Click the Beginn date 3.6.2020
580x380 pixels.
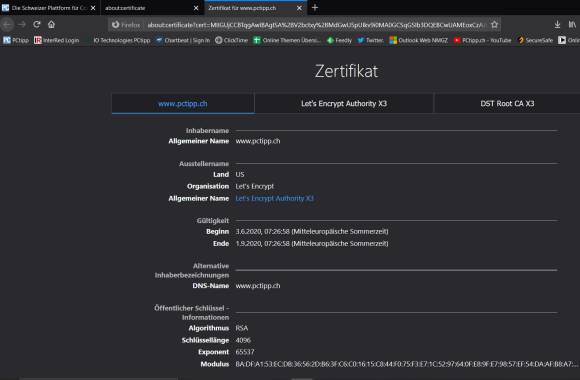[312, 231]
